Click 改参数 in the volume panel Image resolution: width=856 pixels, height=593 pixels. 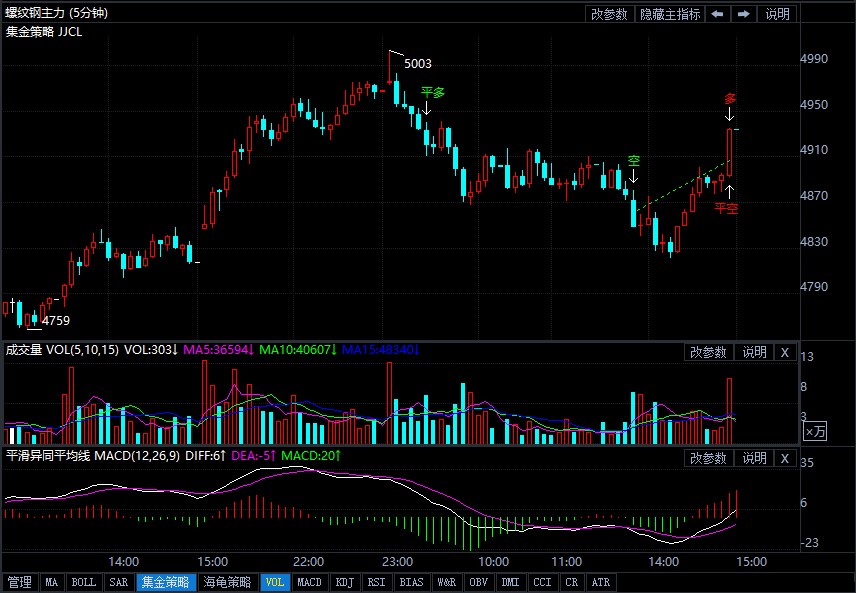(709, 352)
